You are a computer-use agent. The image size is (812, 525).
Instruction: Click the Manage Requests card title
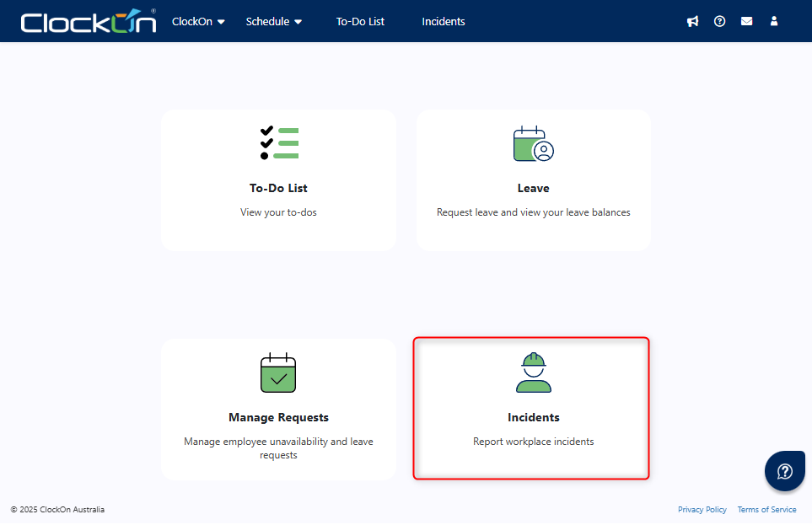point(278,417)
